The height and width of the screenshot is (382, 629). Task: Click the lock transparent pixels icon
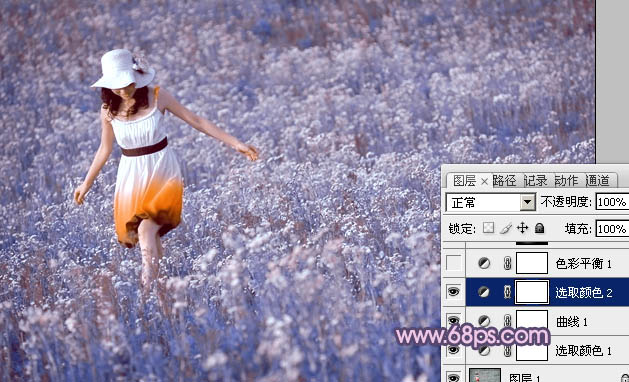[488, 229]
